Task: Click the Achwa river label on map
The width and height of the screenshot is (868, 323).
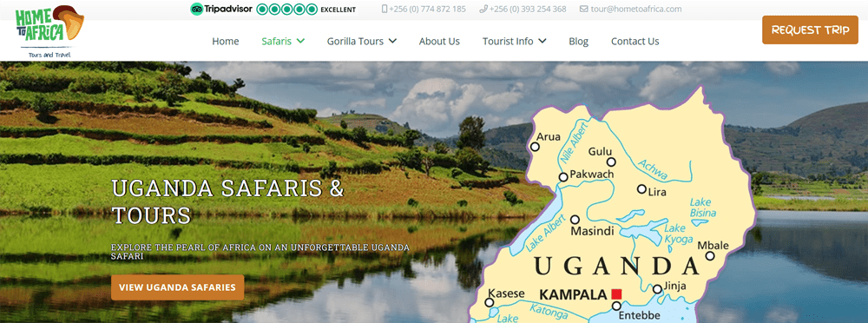Action: [x=653, y=169]
